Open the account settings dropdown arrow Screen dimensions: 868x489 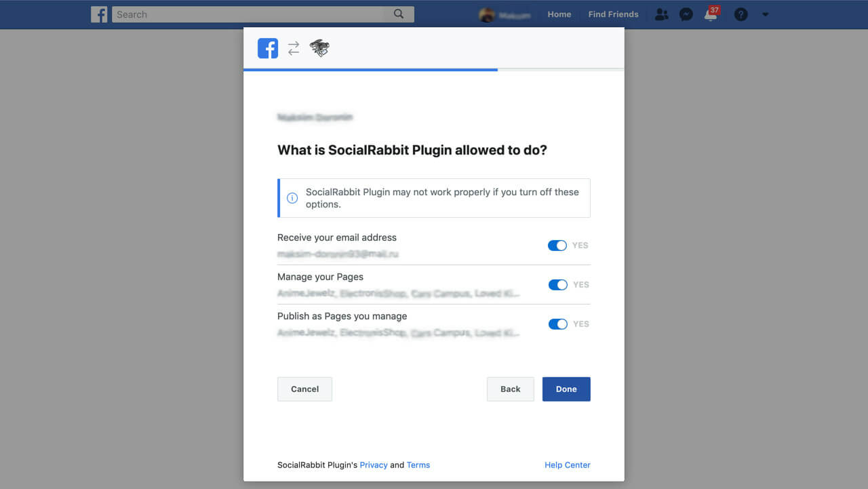(766, 14)
